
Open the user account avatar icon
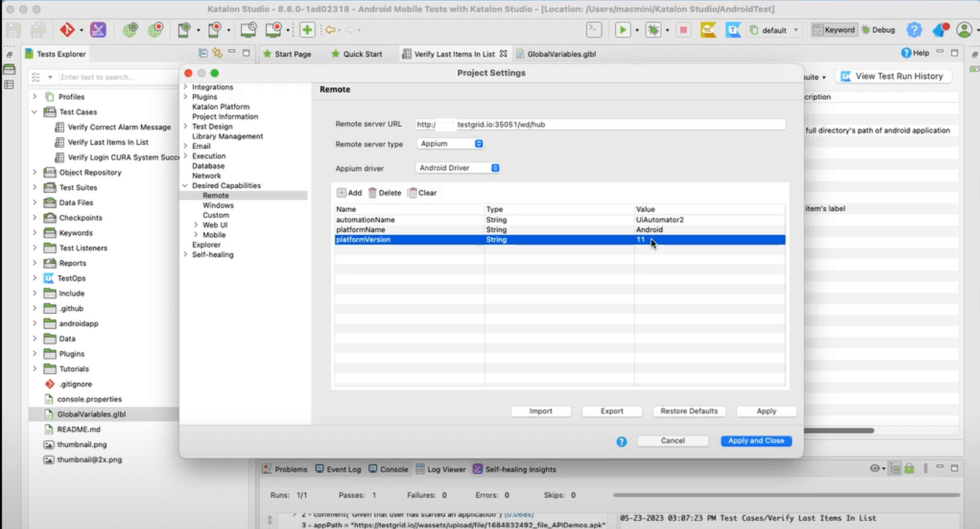[x=965, y=29]
